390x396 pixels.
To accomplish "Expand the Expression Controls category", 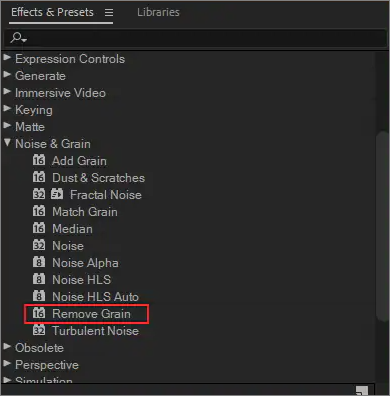I will tap(7, 58).
